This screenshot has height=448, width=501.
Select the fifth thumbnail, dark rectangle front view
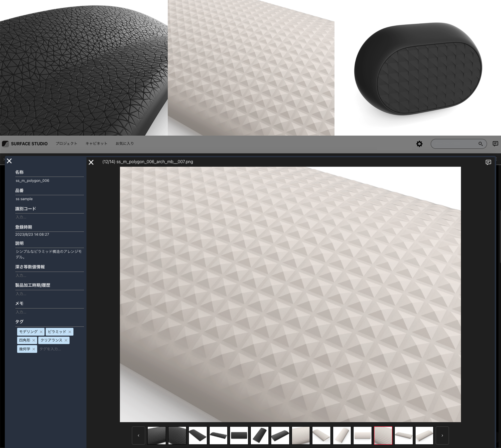click(239, 435)
